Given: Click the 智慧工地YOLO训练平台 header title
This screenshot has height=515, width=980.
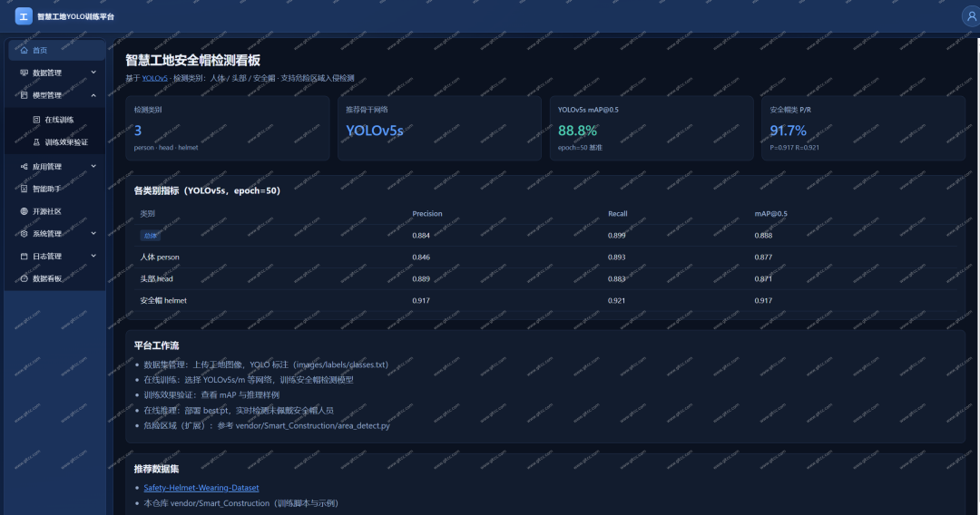Looking at the screenshot, I should 75,17.
